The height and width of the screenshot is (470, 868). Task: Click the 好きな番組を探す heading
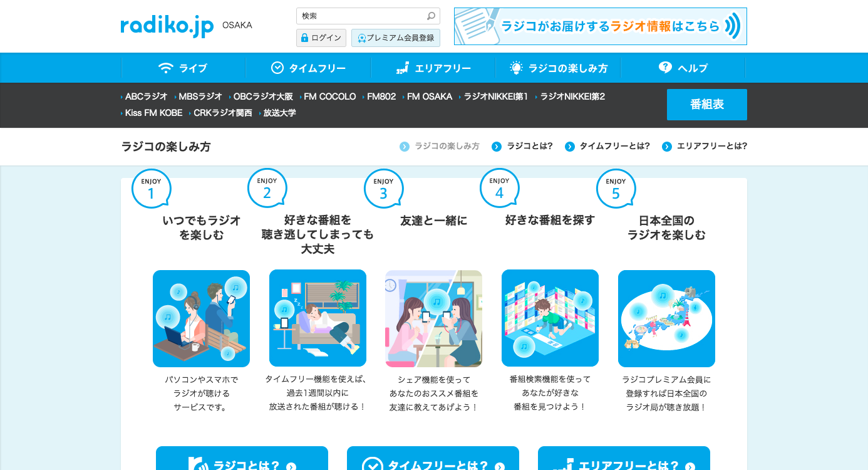point(550,220)
